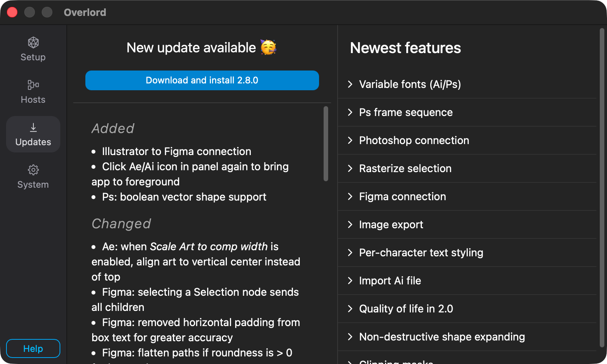
Task: Open the Hosts section icon
Action: [33, 85]
